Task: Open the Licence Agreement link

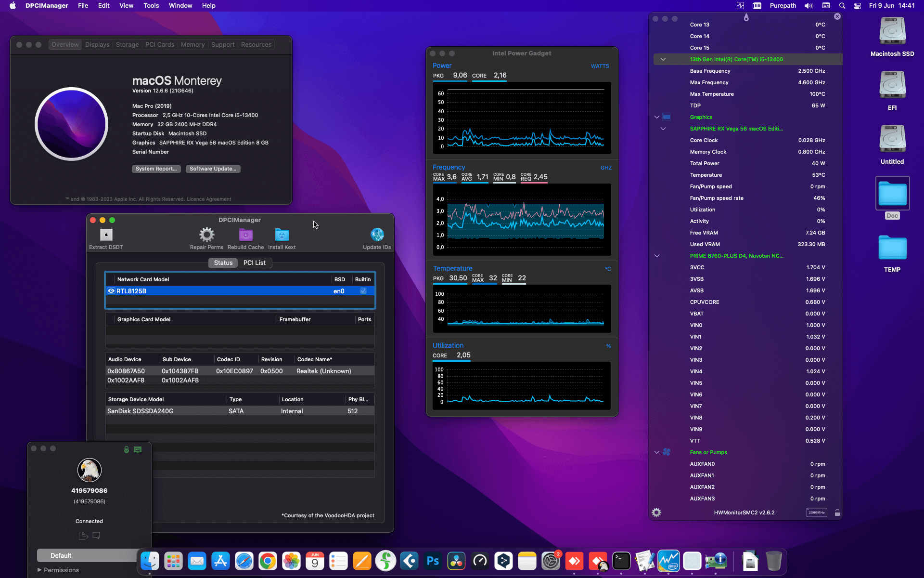Action: click(209, 199)
